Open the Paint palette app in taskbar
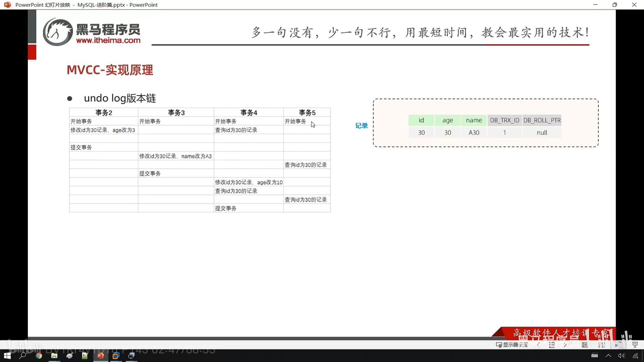Image resolution: width=644 pixels, height=362 pixels. pos(70,355)
